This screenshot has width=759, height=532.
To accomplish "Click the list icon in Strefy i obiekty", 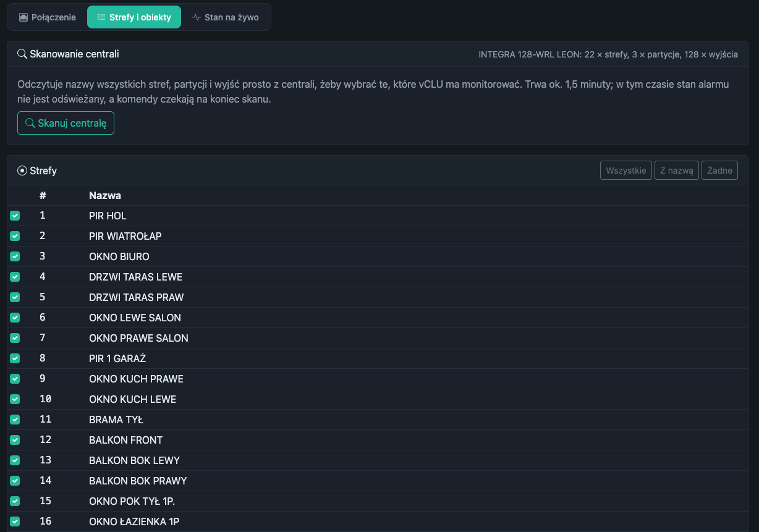I will [x=101, y=17].
